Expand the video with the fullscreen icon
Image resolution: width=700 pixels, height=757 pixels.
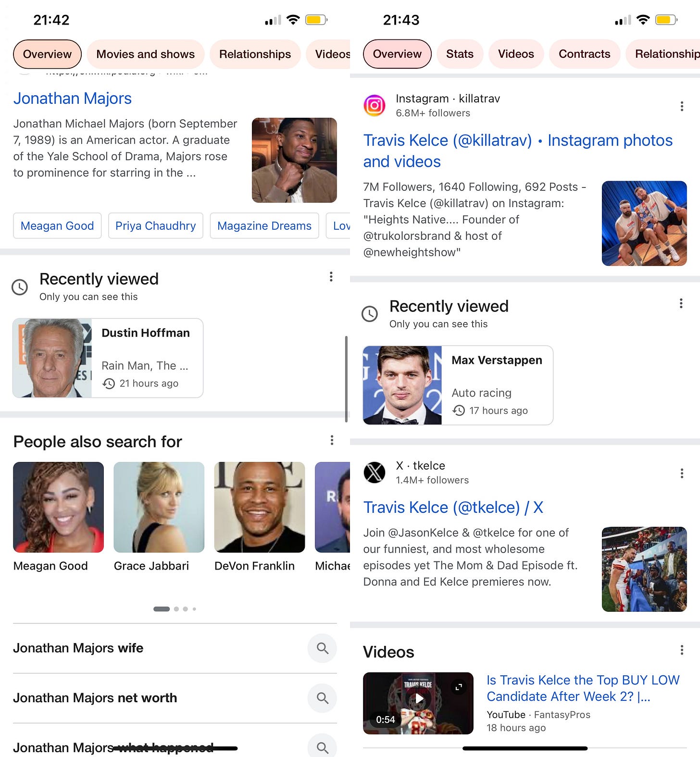point(459,687)
